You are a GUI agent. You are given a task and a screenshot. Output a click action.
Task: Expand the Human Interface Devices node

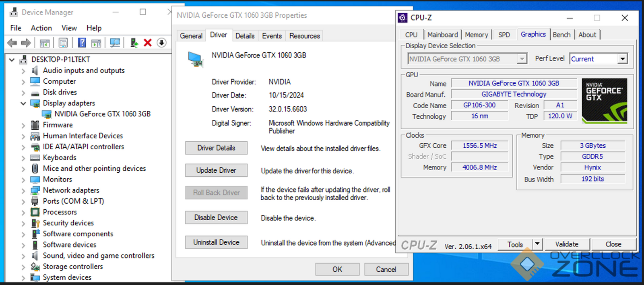click(x=23, y=136)
